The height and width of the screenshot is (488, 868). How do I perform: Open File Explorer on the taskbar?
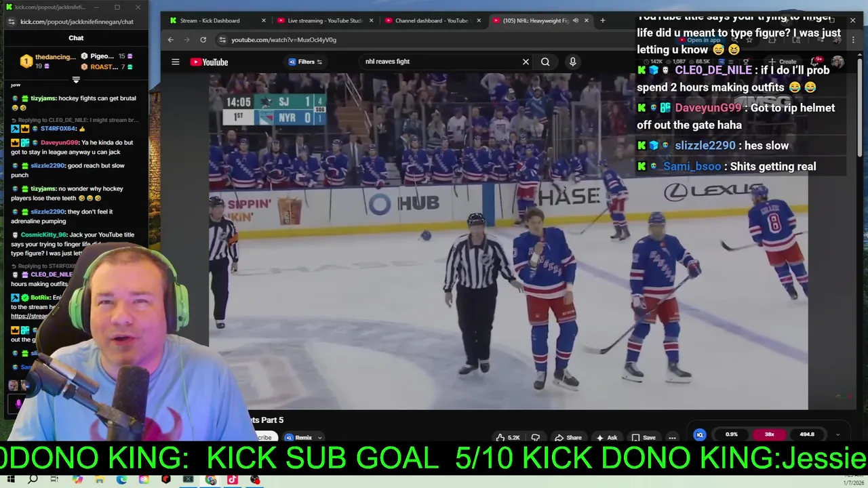click(99, 480)
